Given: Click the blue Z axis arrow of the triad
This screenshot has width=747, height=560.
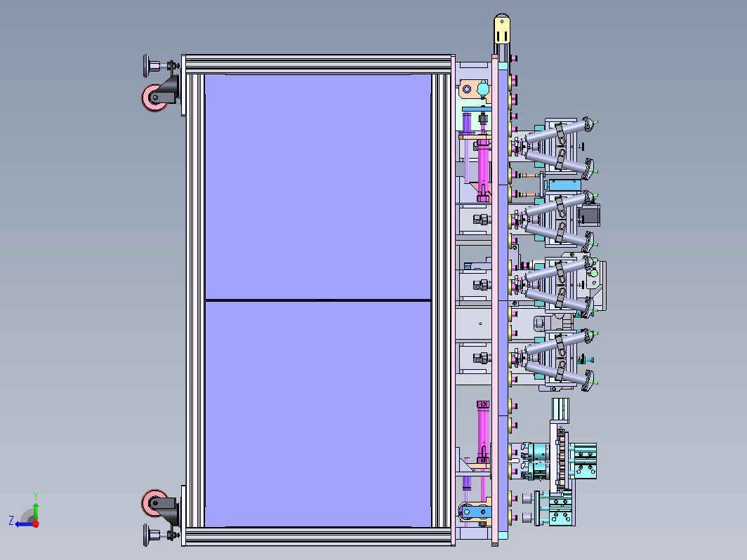Looking at the screenshot, I should (23, 524).
